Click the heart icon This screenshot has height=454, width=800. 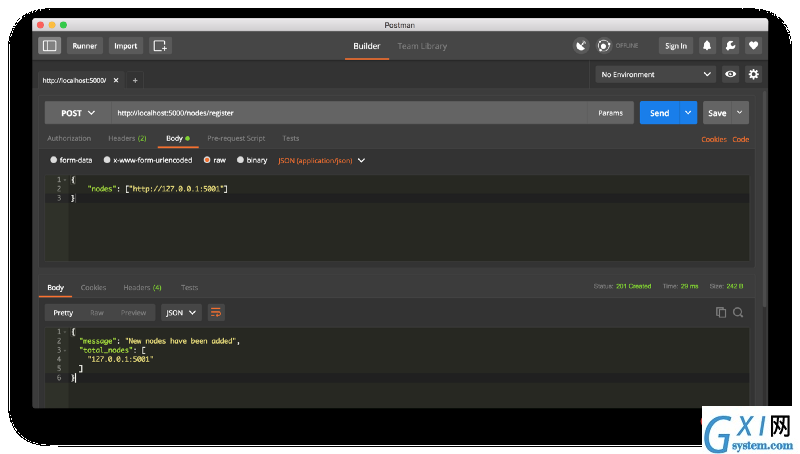pyautogui.click(x=753, y=45)
